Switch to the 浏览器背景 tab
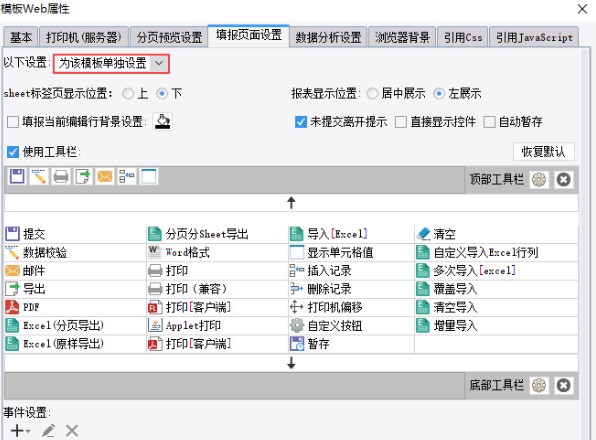This screenshot has width=596, height=440. (x=402, y=37)
